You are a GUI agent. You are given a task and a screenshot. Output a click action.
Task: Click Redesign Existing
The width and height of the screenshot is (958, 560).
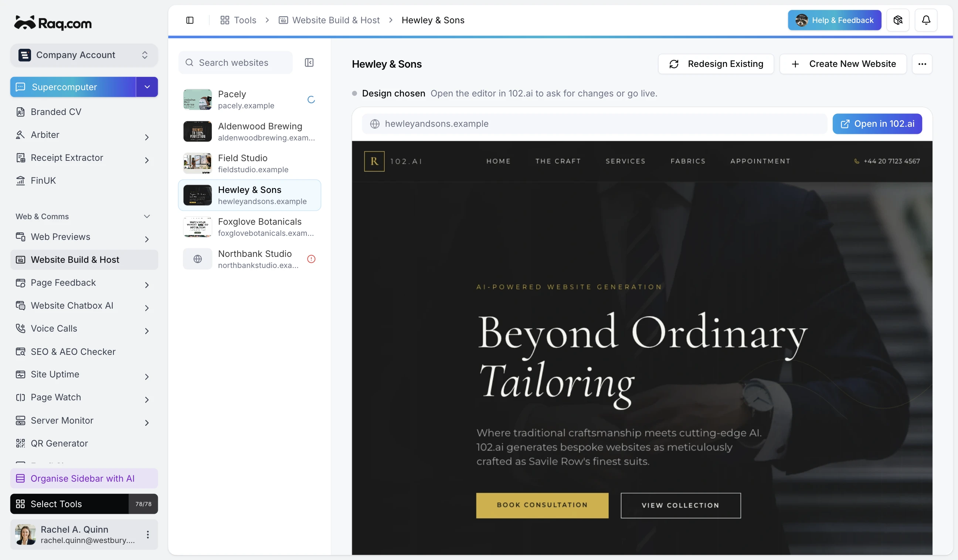716,64
